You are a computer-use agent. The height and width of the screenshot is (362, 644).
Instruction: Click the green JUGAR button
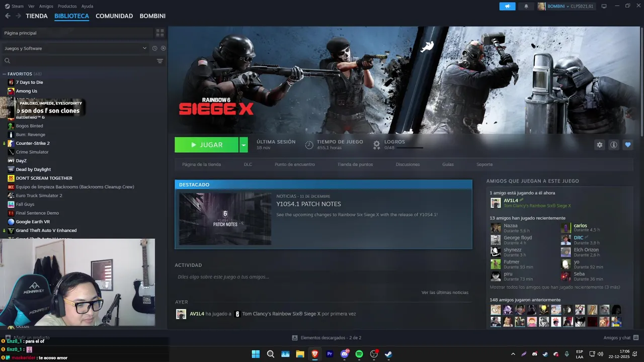[x=206, y=145]
